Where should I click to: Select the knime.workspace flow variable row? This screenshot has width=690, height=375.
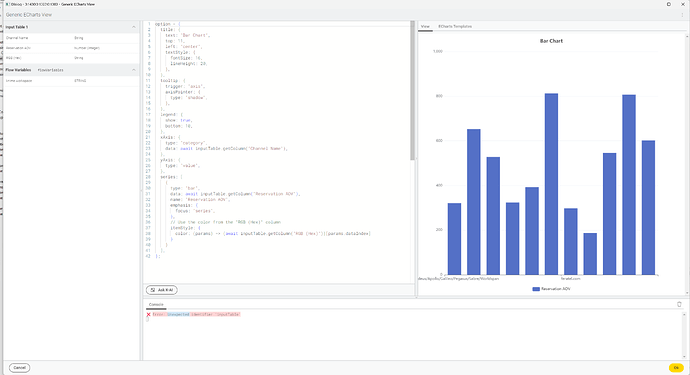pos(72,81)
